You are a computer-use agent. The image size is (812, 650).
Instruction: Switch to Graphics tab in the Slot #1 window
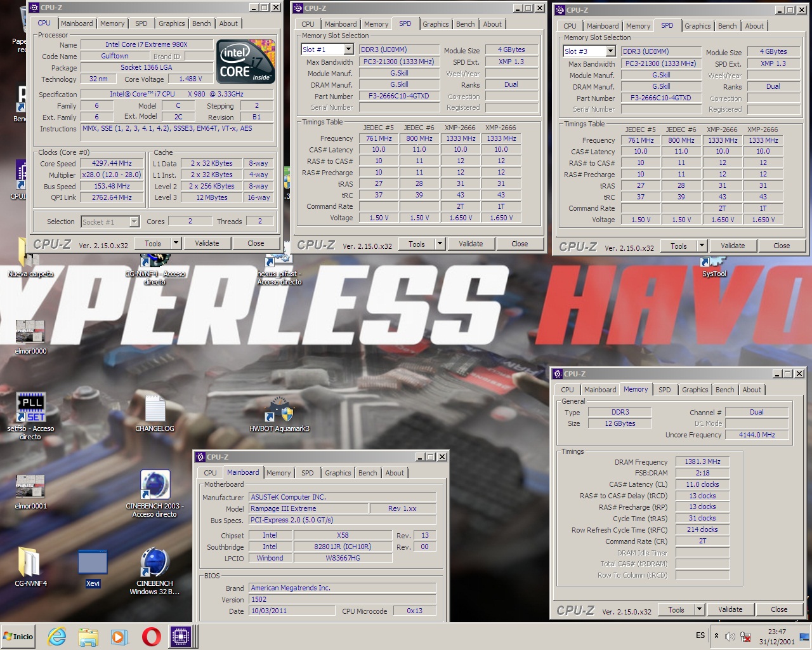point(436,24)
